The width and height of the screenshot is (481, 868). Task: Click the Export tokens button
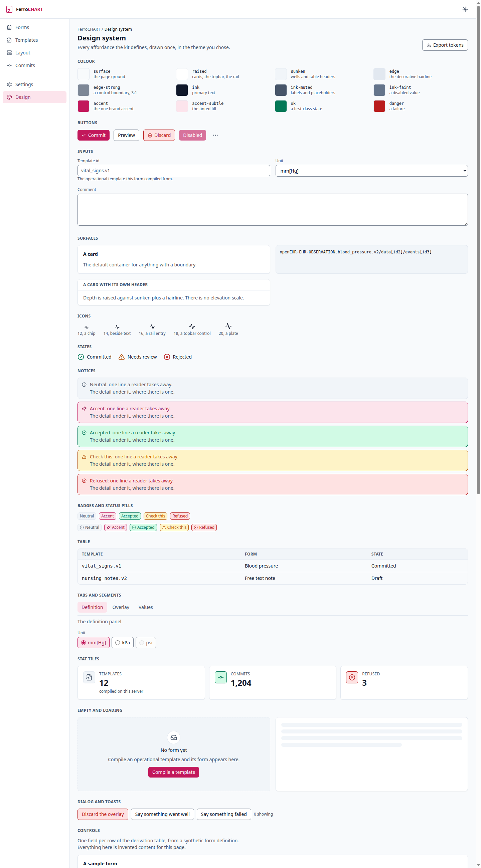(x=445, y=45)
